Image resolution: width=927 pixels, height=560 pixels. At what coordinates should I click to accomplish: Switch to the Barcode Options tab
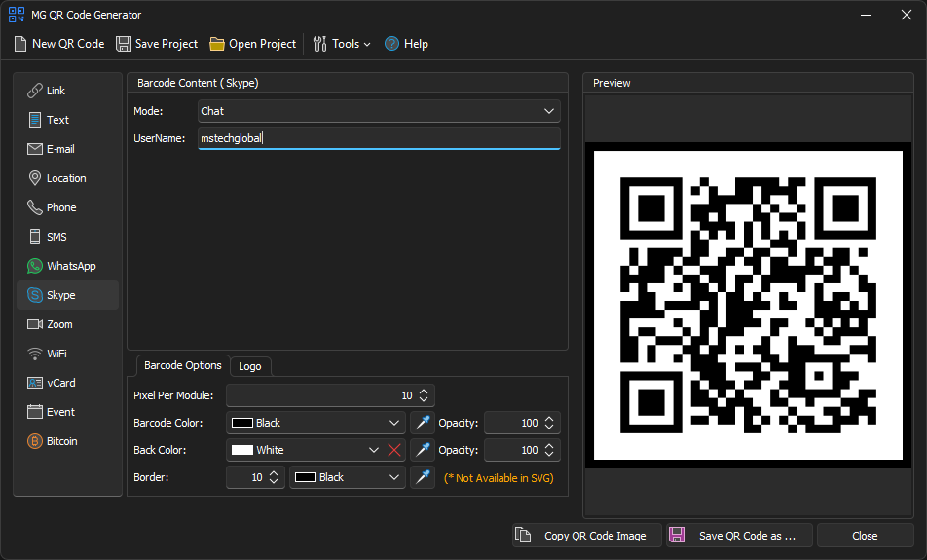click(x=183, y=365)
